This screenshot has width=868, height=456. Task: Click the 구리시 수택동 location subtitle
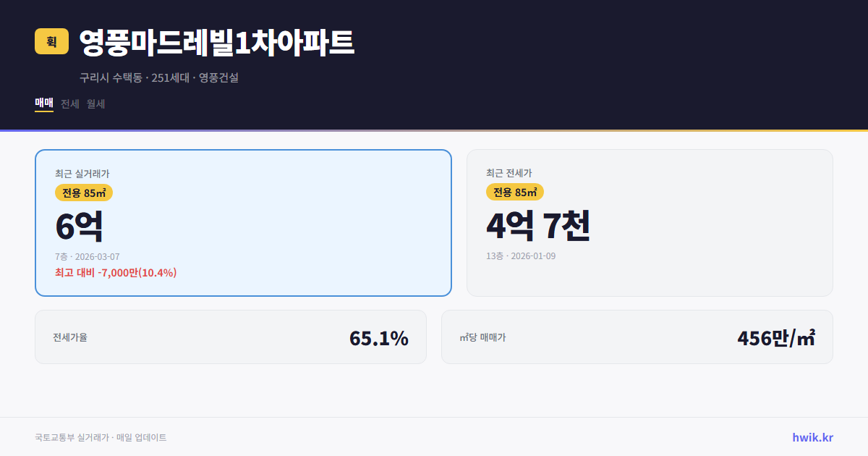pyautogui.click(x=112, y=77)
